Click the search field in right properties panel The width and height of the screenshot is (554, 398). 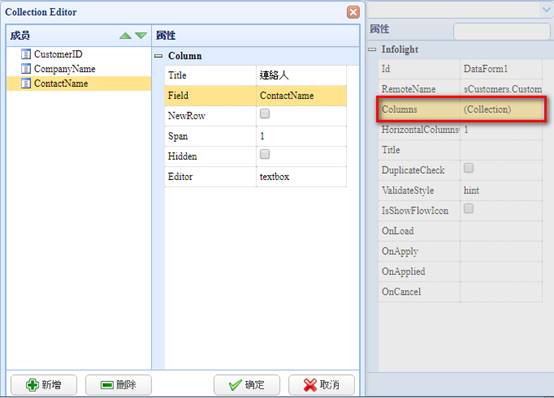pos(502,31)
